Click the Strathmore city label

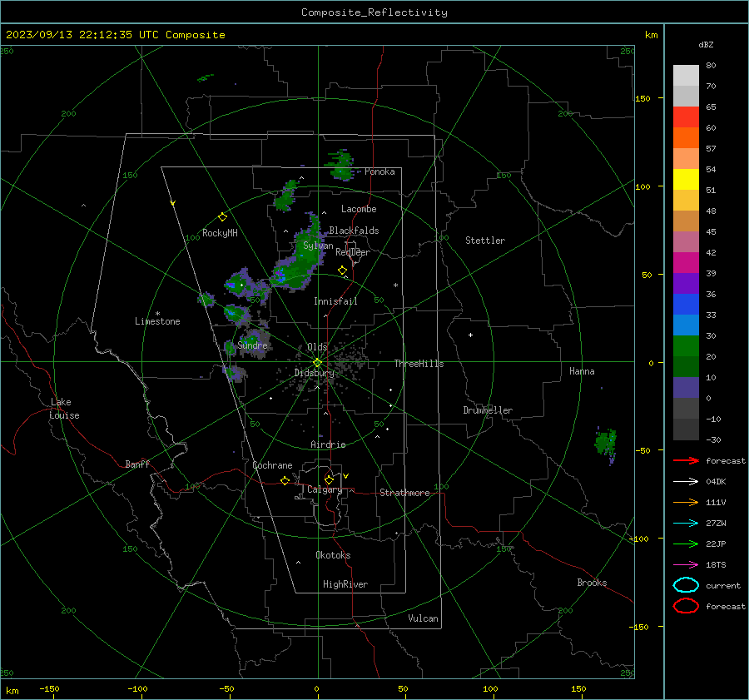[x=404, y=493]
